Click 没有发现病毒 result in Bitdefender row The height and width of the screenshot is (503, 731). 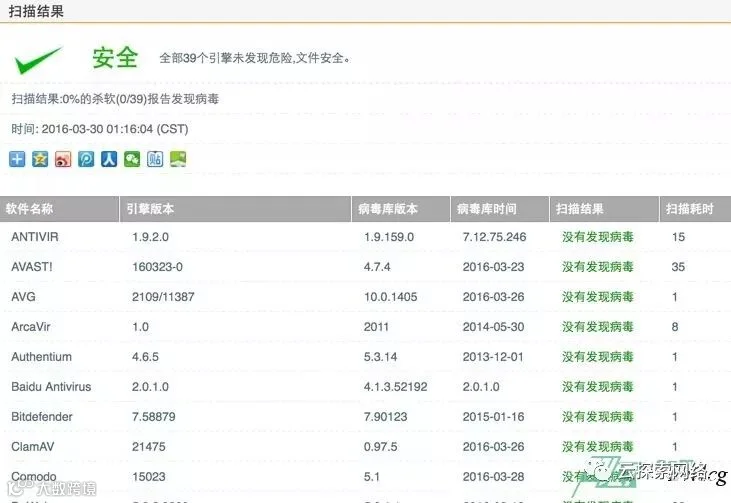point(598,416)
